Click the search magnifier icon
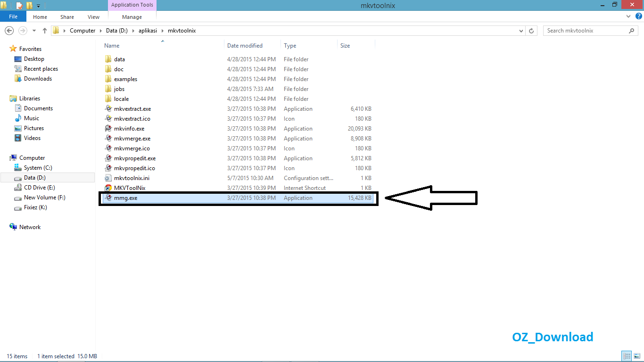 (632, 31)
